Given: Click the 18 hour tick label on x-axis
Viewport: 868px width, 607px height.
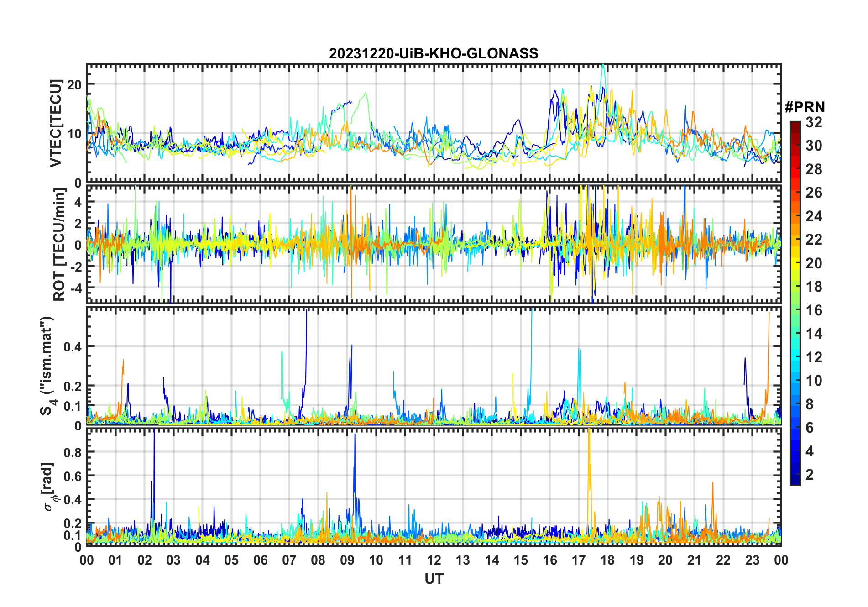Looking at the screenshot, I should pyautogui.click(x=607, y=560).
